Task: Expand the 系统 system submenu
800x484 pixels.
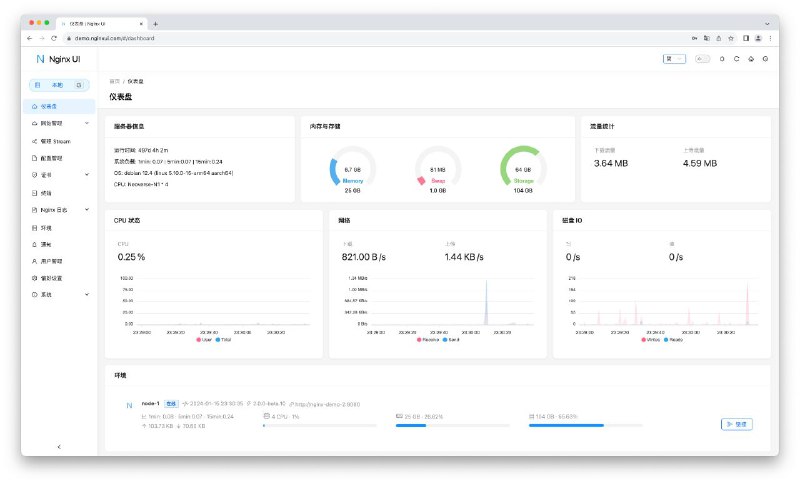Action: 59,295
